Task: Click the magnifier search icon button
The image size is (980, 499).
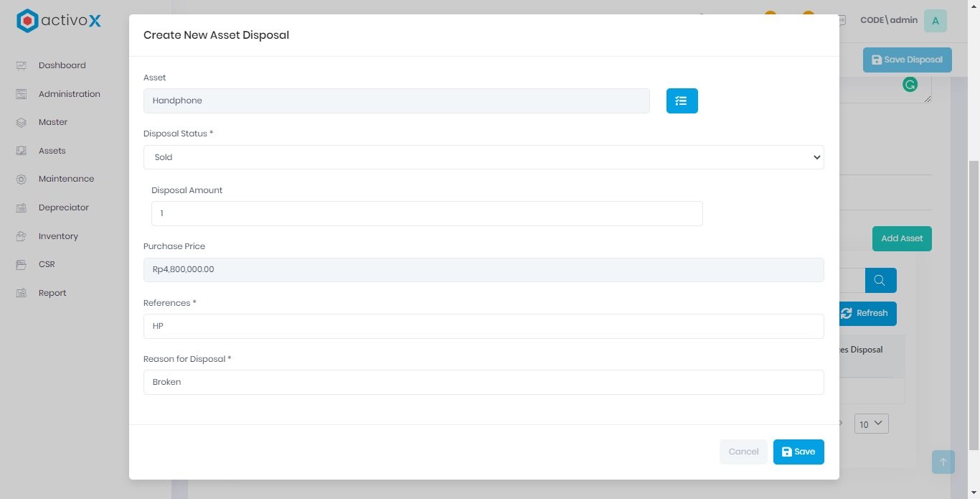Action: tap(880, 280)
